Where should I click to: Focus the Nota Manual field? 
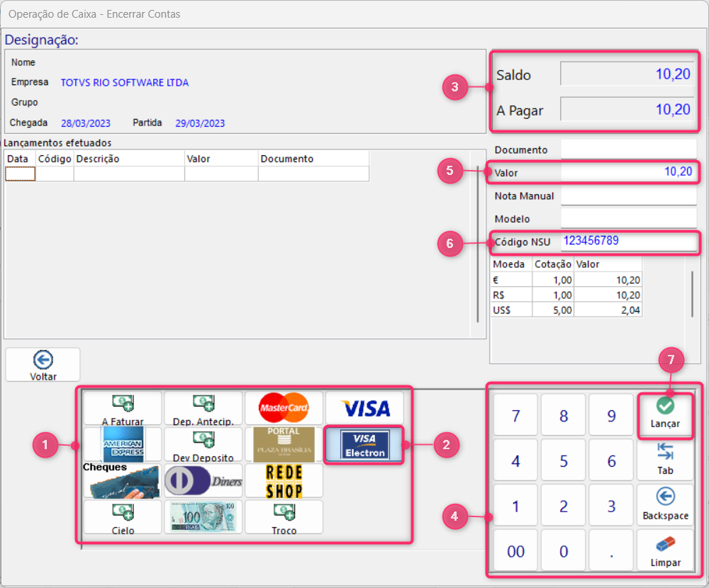628,196
